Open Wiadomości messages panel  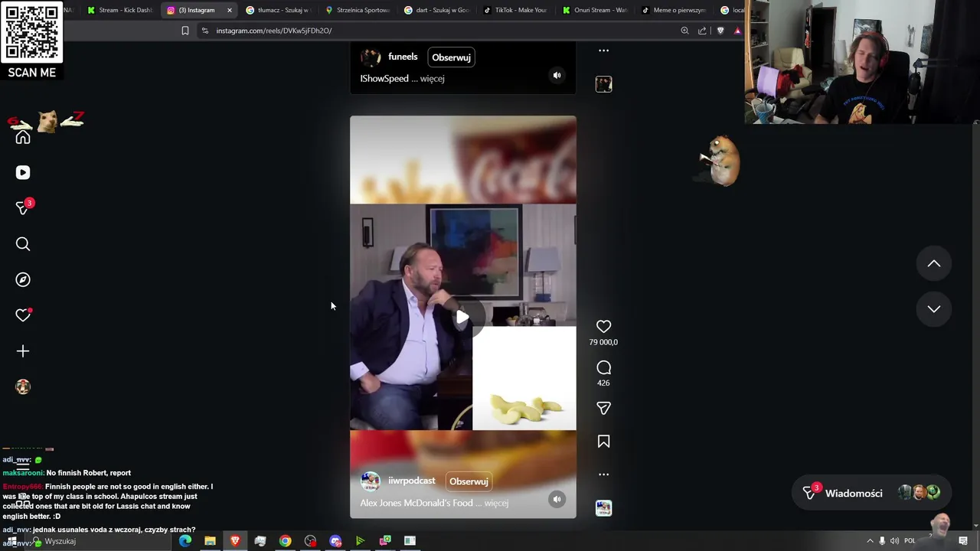873,493
